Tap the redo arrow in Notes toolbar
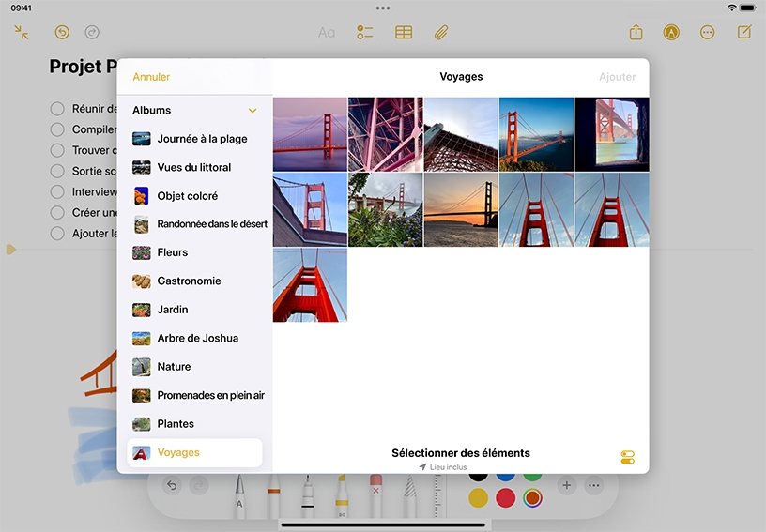 click(x=92, y=32)
